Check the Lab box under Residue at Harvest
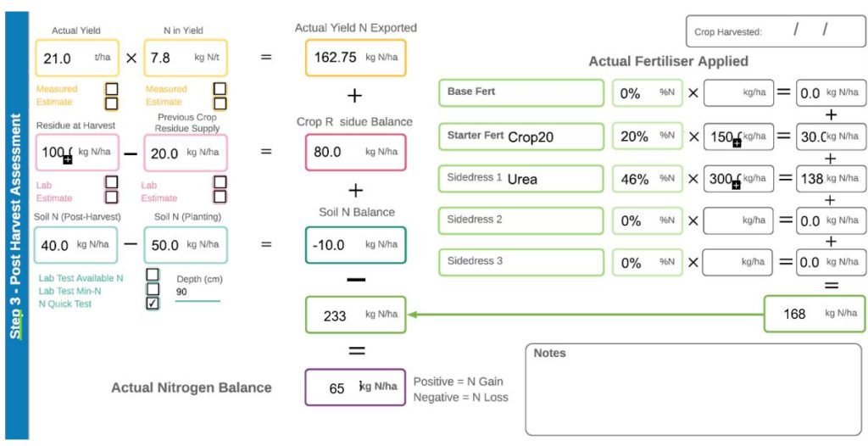This screenshot has width=868, height=446. 112,182
